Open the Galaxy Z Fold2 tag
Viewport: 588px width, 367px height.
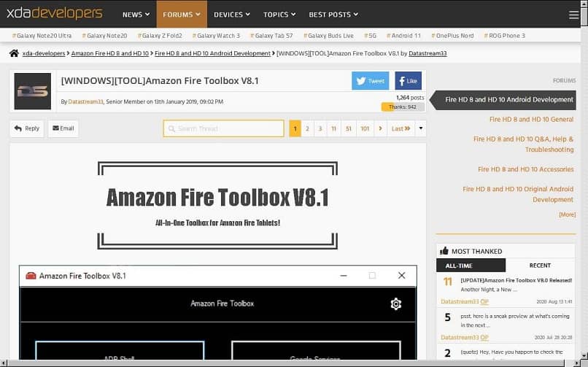click(160, 36)
